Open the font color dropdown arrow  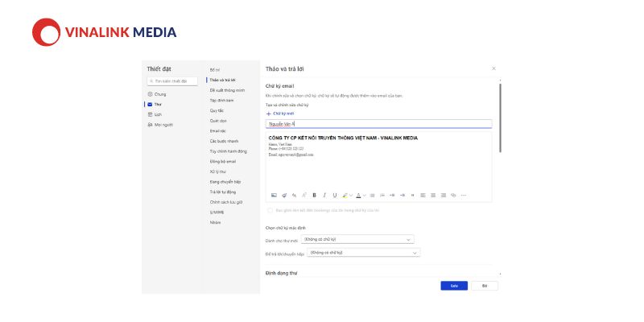coord(364,196)
